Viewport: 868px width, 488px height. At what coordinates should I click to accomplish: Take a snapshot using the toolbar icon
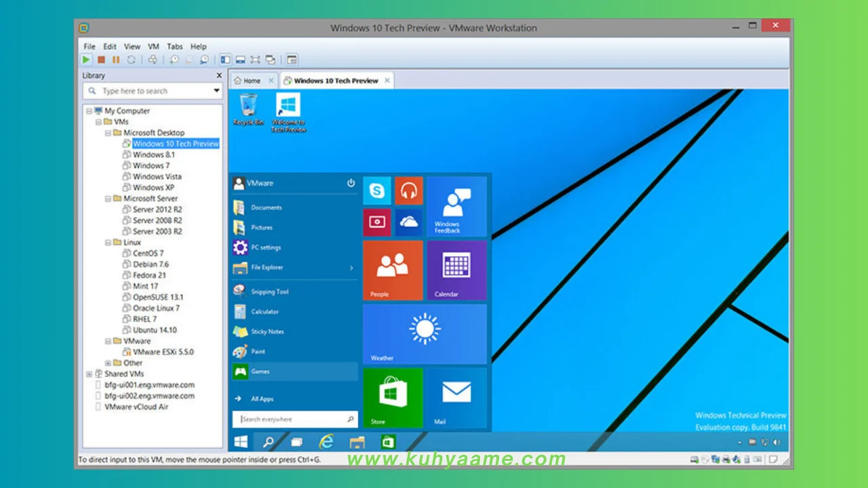174,60
